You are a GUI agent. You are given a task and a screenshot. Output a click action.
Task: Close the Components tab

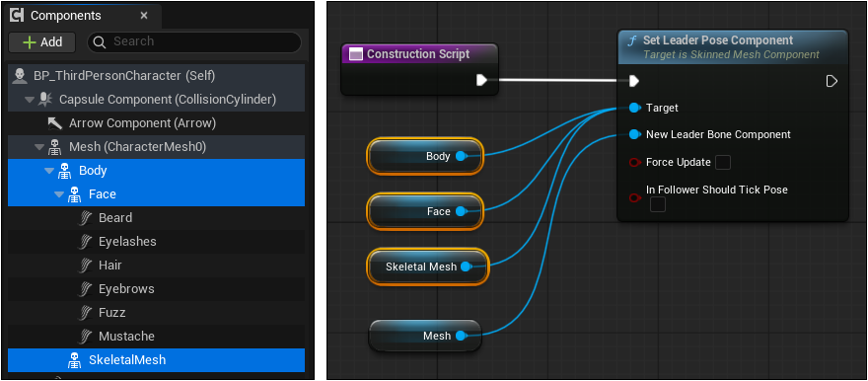[144, 16]
